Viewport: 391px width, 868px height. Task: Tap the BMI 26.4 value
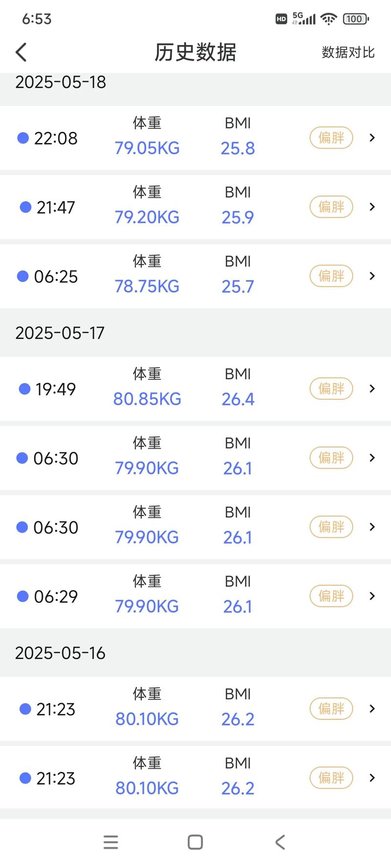(x=238, y=399)
